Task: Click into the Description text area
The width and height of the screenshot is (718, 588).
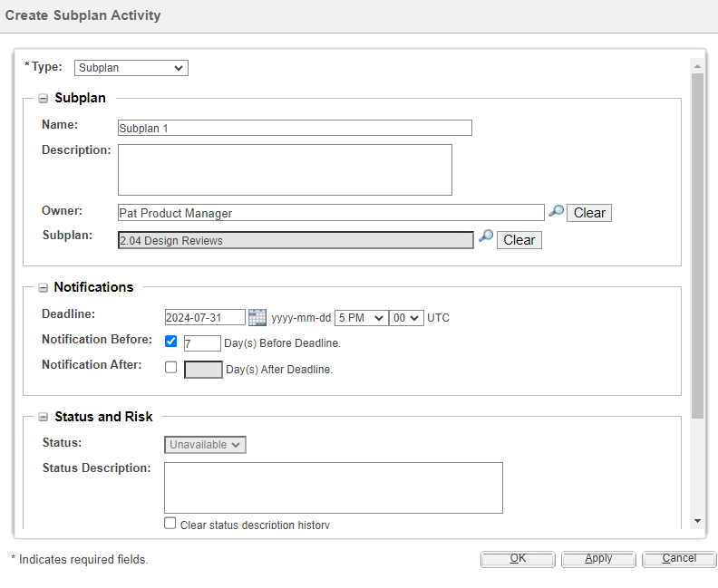Action: (x=285, y=169)
